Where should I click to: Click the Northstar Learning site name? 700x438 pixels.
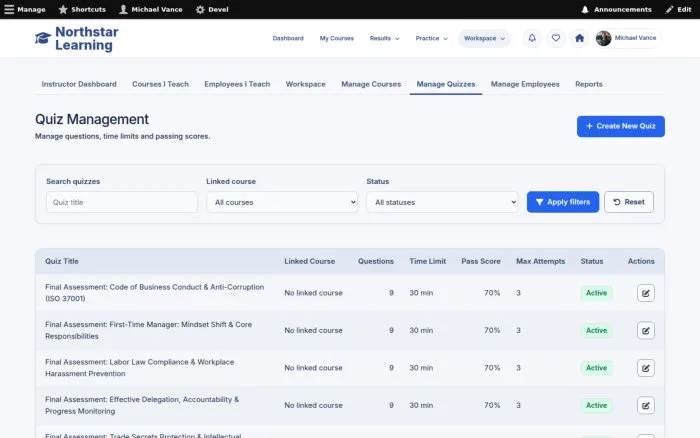pyautogui.click(x=87, y=38)
